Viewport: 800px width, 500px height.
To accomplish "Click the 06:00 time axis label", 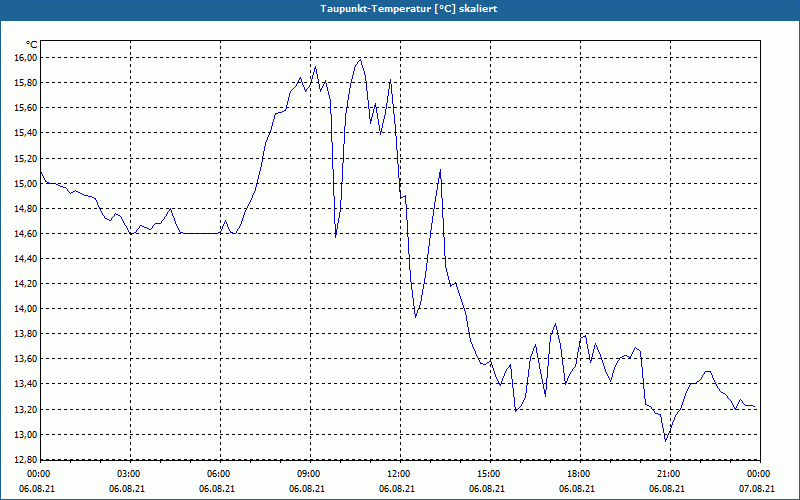I will click(217, 474).
